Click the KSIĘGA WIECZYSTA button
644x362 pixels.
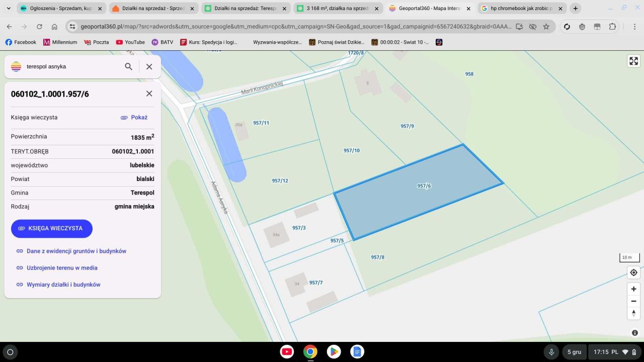(52, 228)
